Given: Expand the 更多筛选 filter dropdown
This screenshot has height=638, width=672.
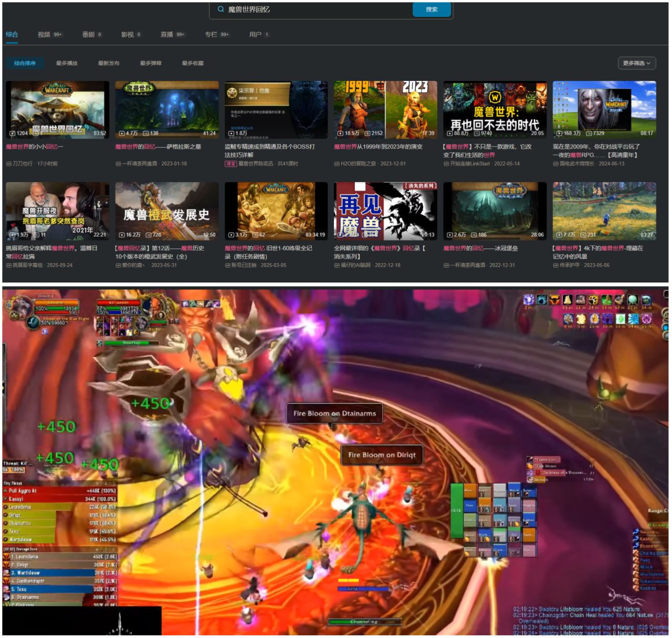Looking at the screenshot, I should 637,63.
